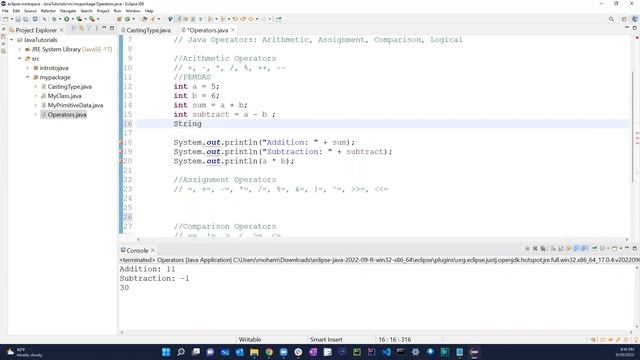The image size is (640, 360).
Task: Click the error marker on line 18
Action: point(121,142)
